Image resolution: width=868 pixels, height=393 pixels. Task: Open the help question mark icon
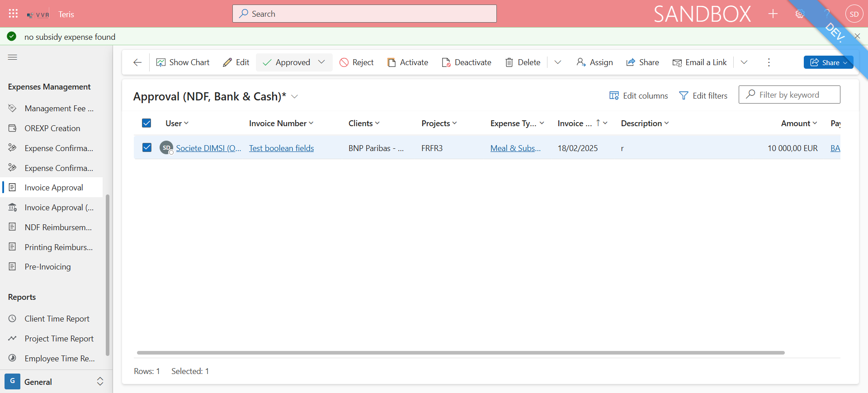coord(826,14)
